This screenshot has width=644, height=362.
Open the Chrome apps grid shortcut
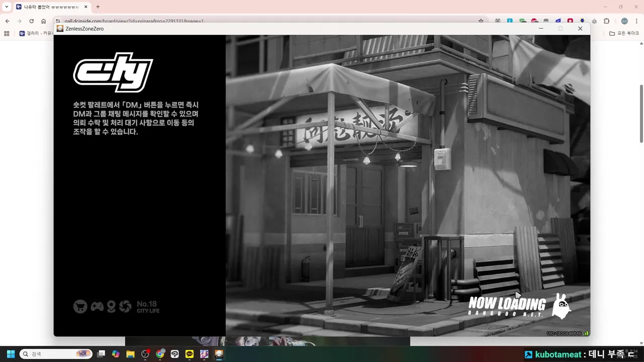point(7,33)
